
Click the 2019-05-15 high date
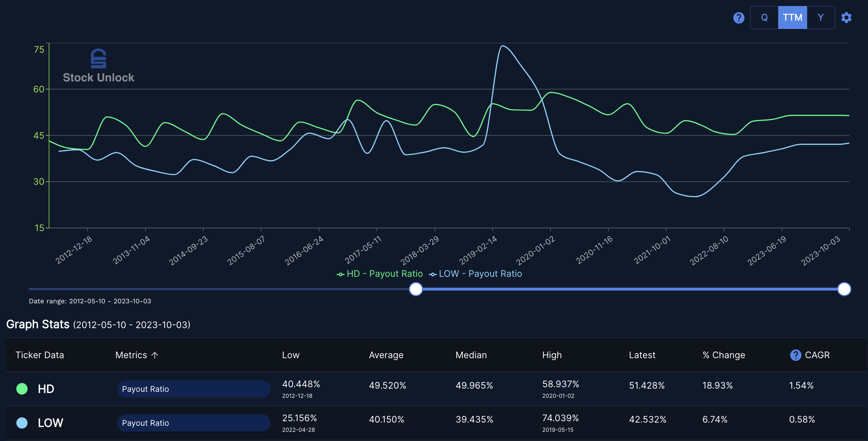tap(558, 430)
